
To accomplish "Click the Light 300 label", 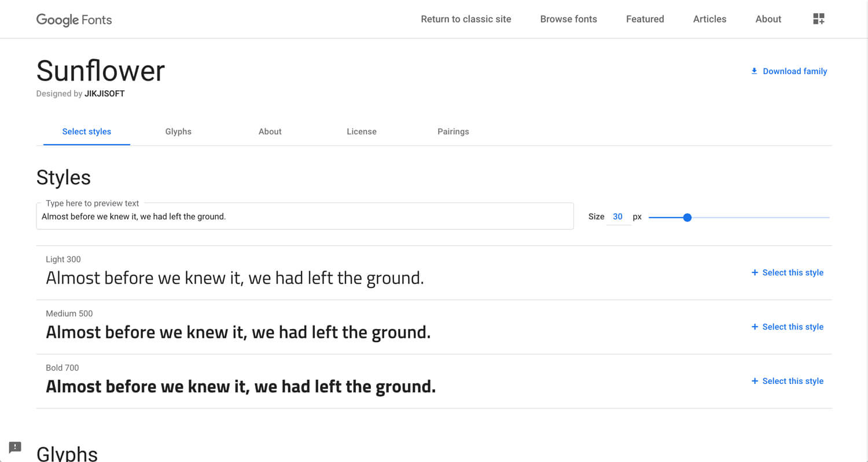I will pyautogui.click(x=63, y=260).
